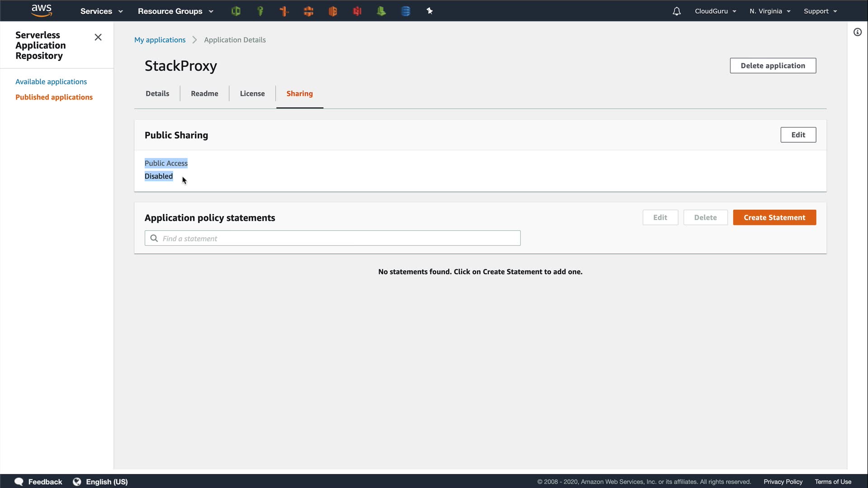Open the blue DynamoDB shortcut icon
Viewport: 868px width, 488px height.
click(406, 11)
